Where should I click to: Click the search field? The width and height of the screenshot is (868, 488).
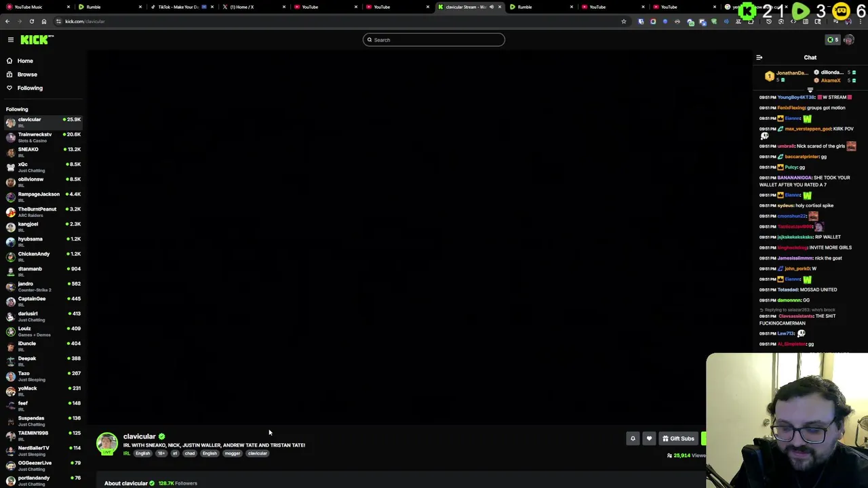click(434, 40)
